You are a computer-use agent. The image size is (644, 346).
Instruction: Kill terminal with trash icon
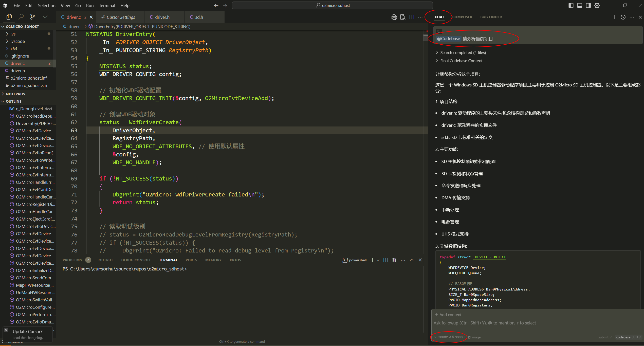394,260
